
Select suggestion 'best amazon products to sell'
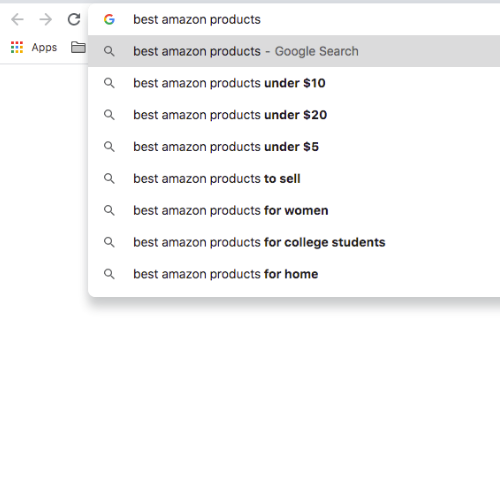tap(294, 179)
